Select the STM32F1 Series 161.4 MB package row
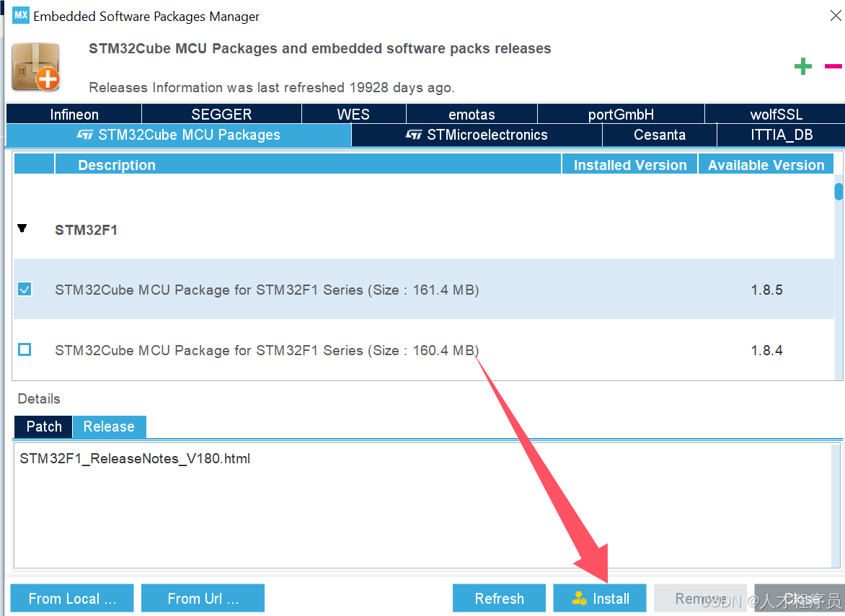Screen dimensions: 845x616 coord(423,289)
